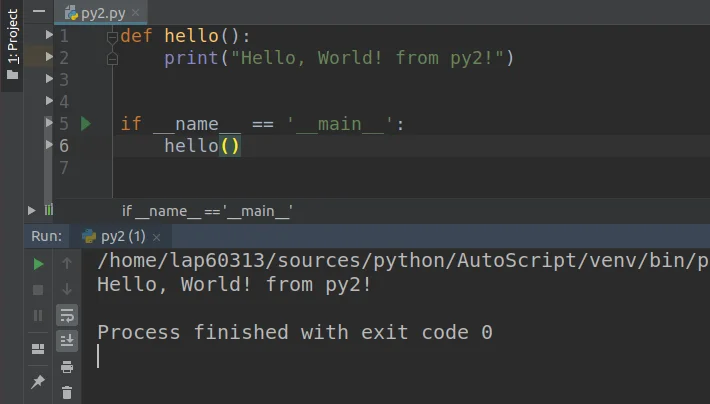Click the fold end marker on line 2
Viewport: 710px width, 404px height.
(112, 59)
